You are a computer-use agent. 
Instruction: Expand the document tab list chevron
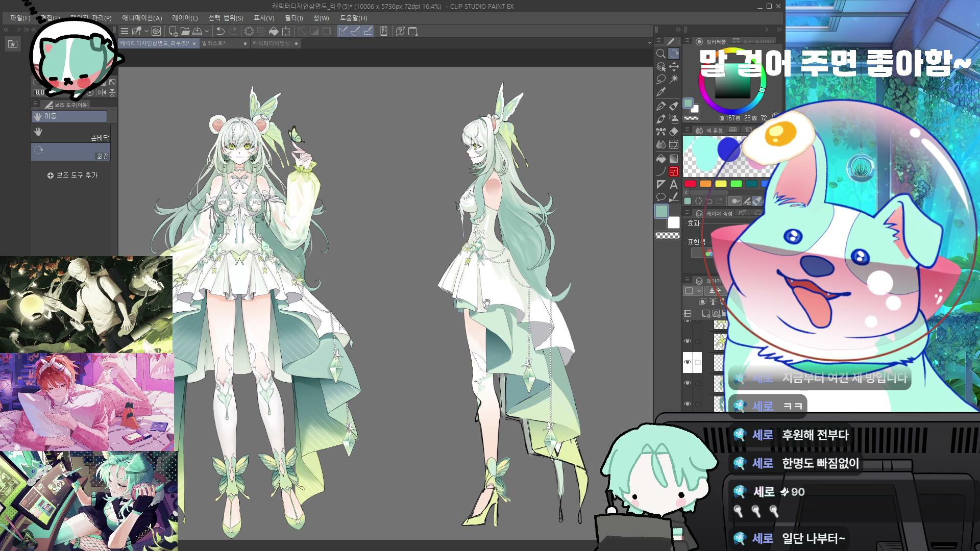click(x=649, y=43)
